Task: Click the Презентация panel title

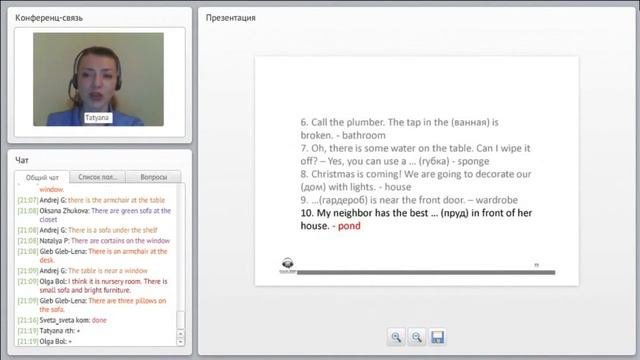Action: pyautogui.click(x=231, y=18)
